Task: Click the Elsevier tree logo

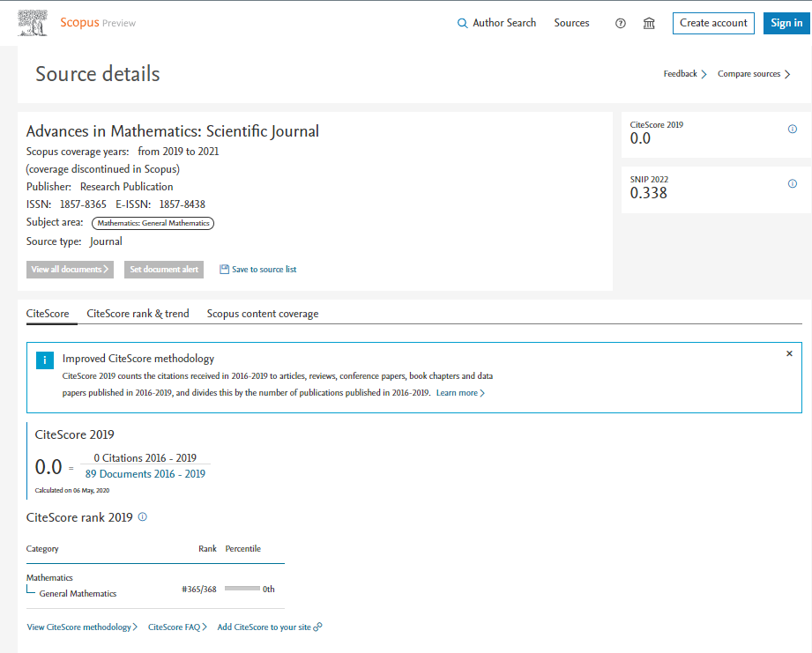Action: click(x=34, y=23)
